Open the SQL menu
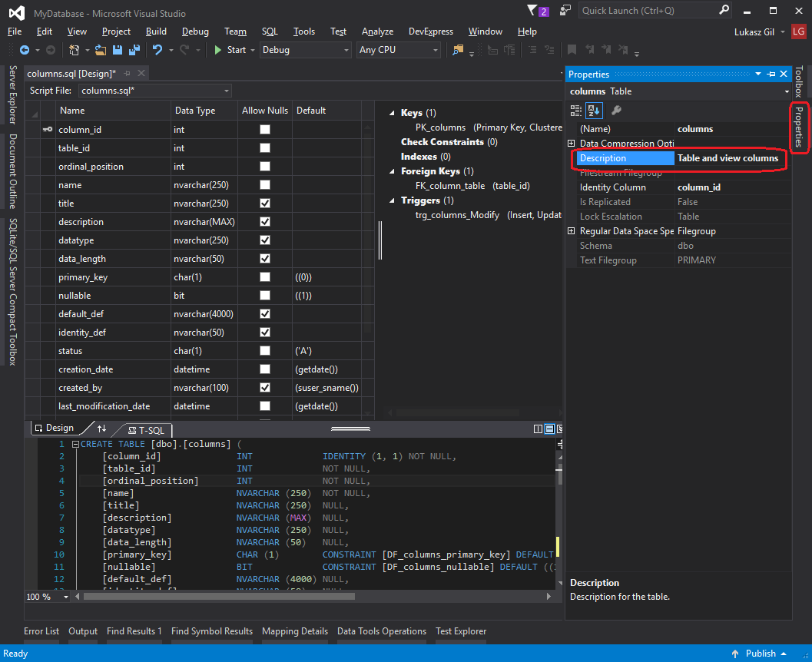The height and width of the screenshot is (662, 812). click(x=270, y=31)
